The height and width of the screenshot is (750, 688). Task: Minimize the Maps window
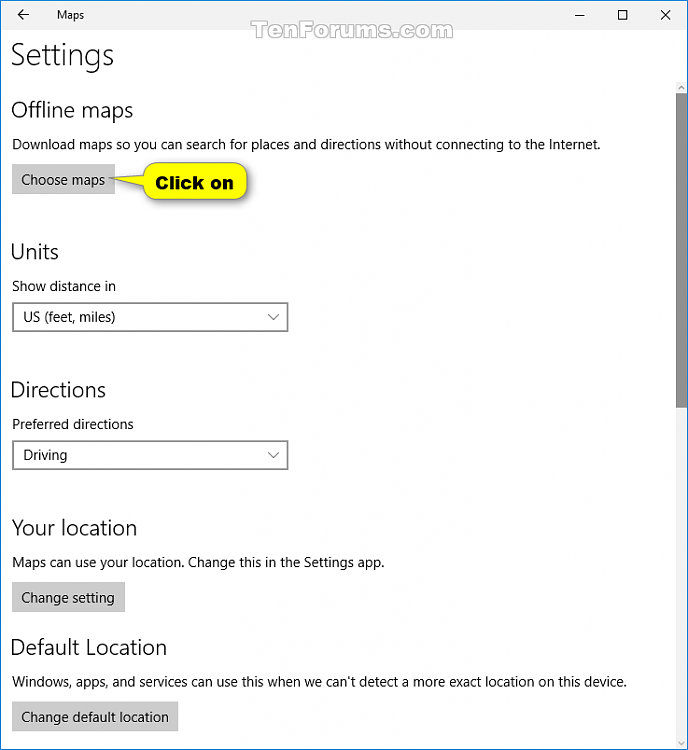pos(579,15)
